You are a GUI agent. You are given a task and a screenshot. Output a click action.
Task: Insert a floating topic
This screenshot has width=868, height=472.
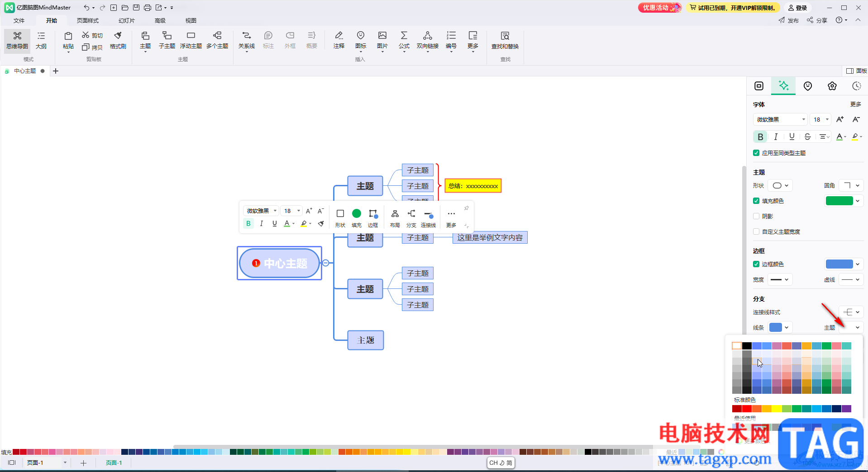191,40
